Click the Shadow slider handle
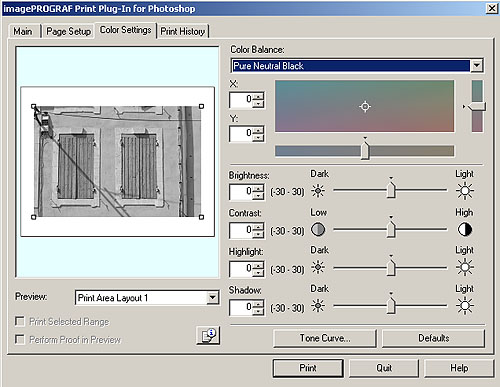This screenshot has height=387, width=500. pos(391,305)
